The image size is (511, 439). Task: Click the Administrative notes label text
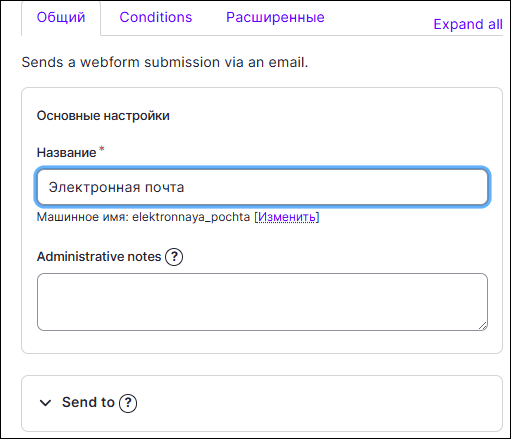[99, 257]
